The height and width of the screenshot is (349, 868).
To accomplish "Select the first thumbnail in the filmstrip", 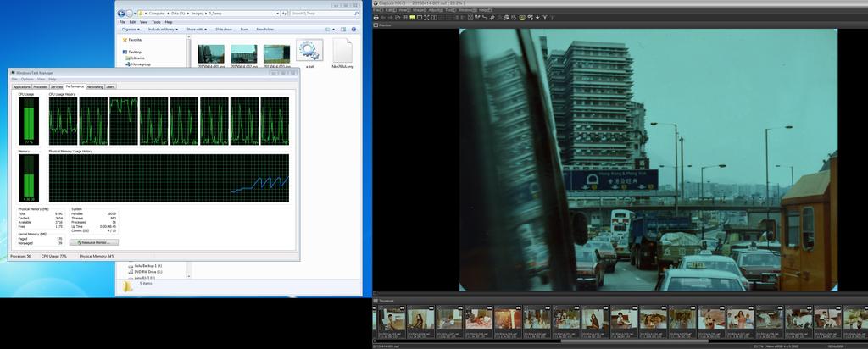I will [x=392, y=319].
